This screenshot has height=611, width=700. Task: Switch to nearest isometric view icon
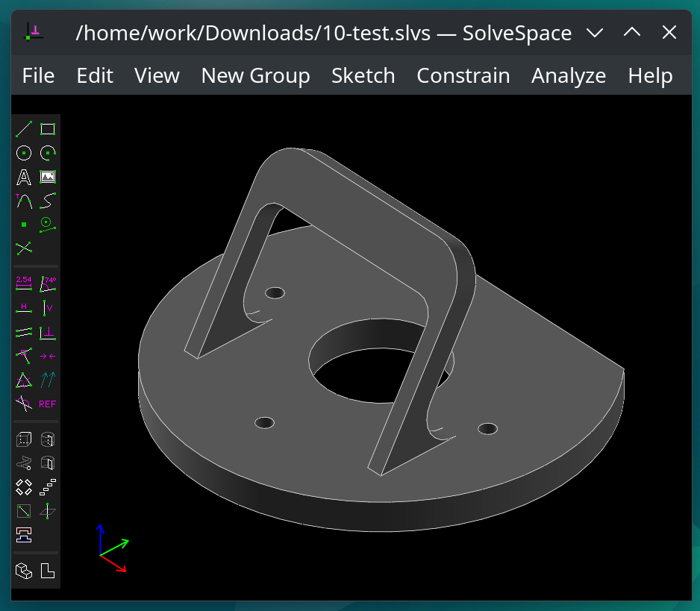coord(24,571)
